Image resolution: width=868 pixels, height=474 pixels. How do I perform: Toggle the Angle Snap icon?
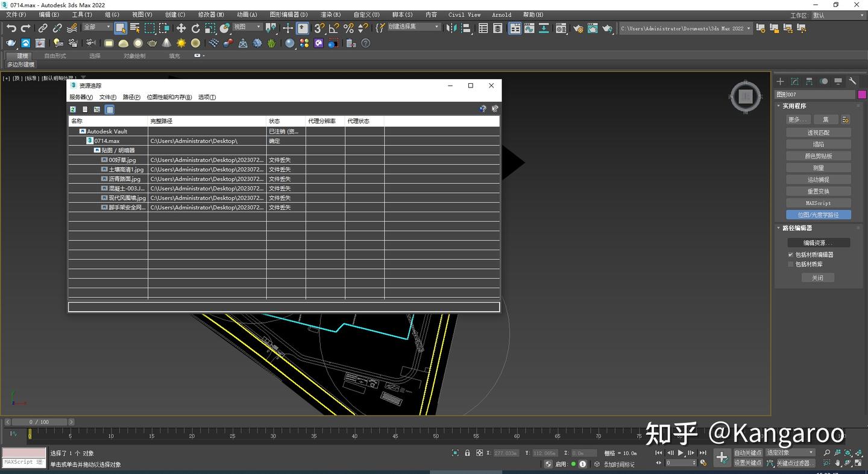(334, 28)
